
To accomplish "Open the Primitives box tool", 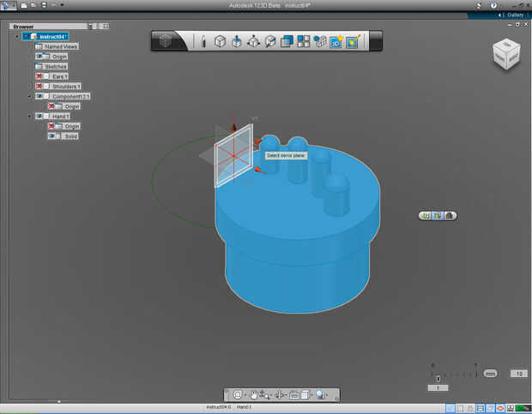I will click(x=221, y=41).
